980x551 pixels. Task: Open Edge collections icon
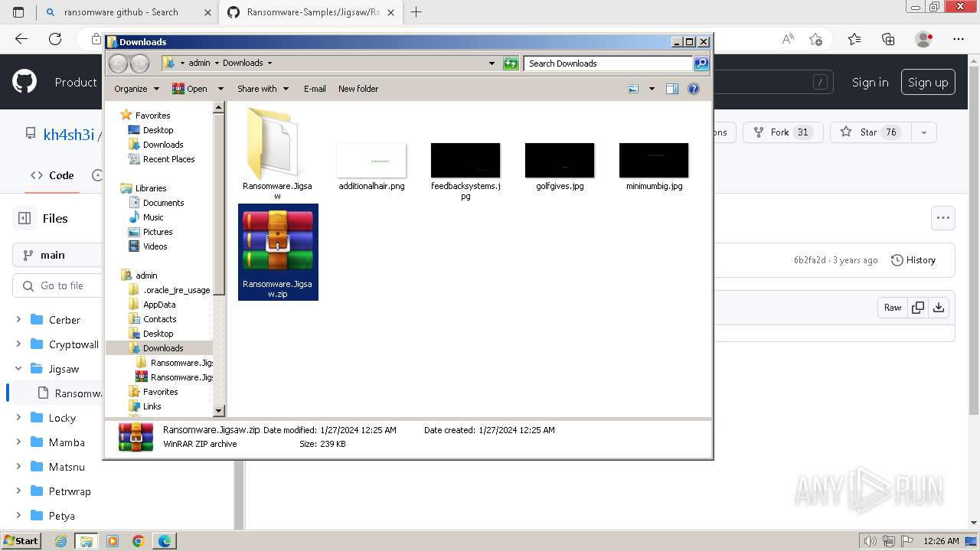point(888,39)
